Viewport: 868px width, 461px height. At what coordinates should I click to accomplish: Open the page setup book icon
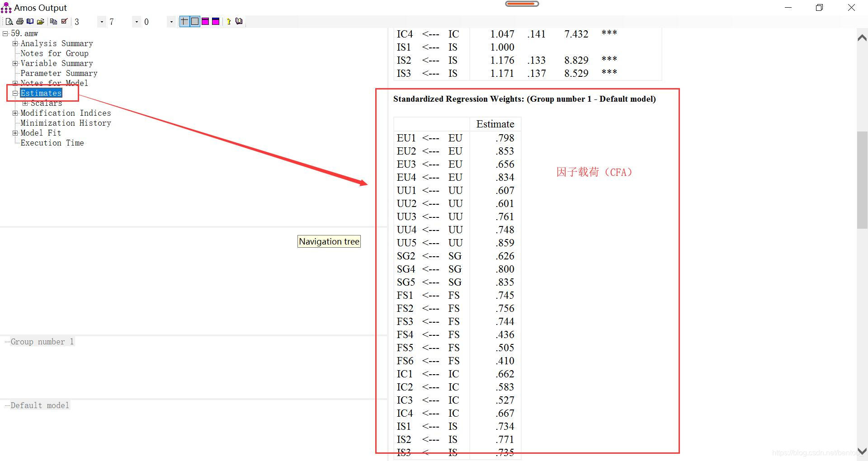point(30,21)
